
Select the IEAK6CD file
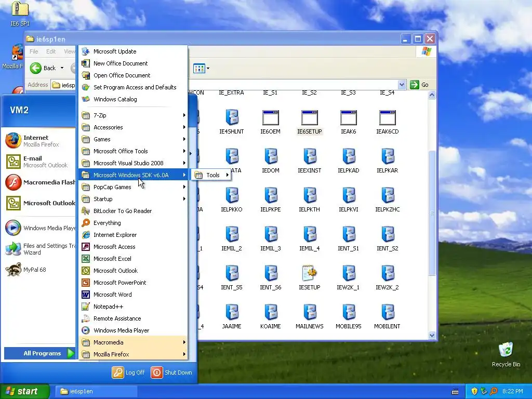(x=387, y=122)
